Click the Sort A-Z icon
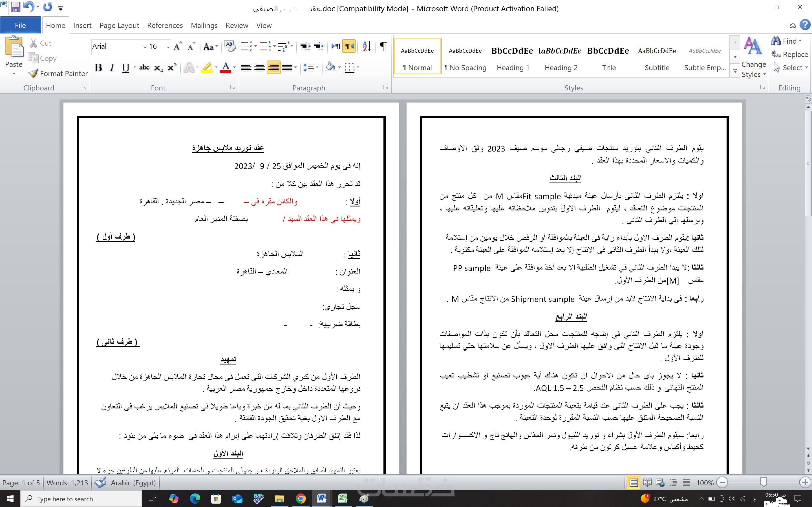812x507 pixels. tap(367, 46)
